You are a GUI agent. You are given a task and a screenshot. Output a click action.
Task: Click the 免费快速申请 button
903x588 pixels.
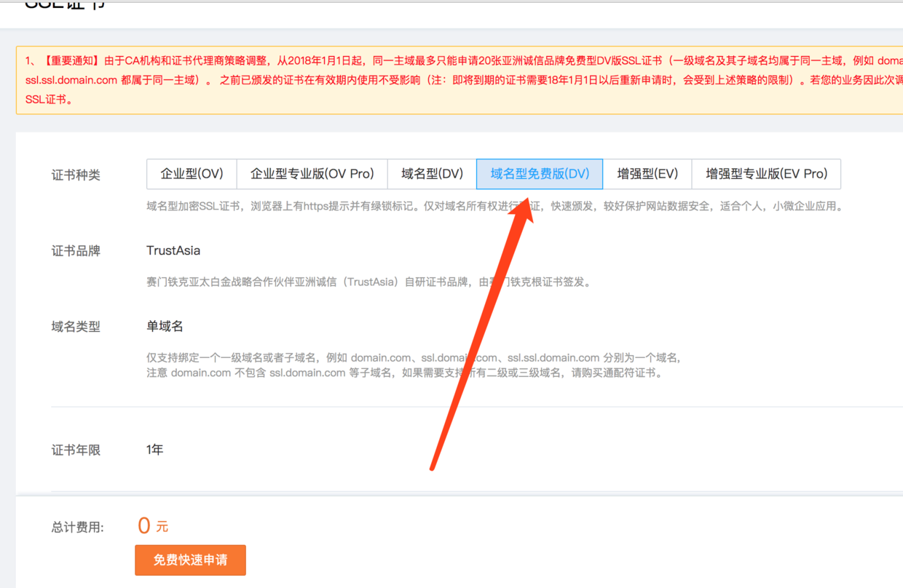(x=190, y=560)
